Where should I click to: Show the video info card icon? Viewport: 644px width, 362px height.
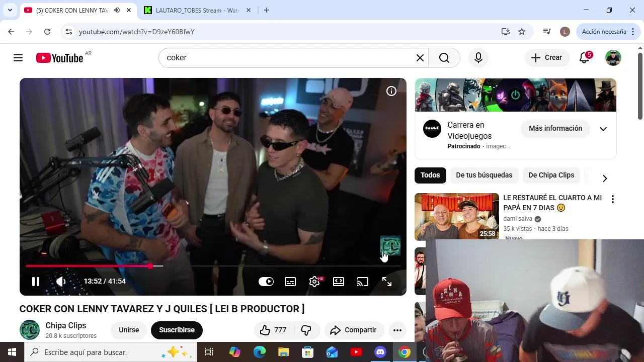click(x=391, y=91)
